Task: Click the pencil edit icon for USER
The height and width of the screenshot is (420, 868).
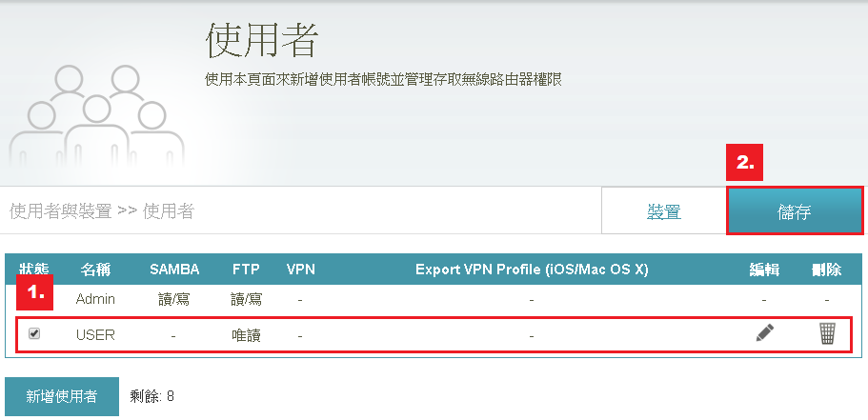Action: tap(765, 333)
